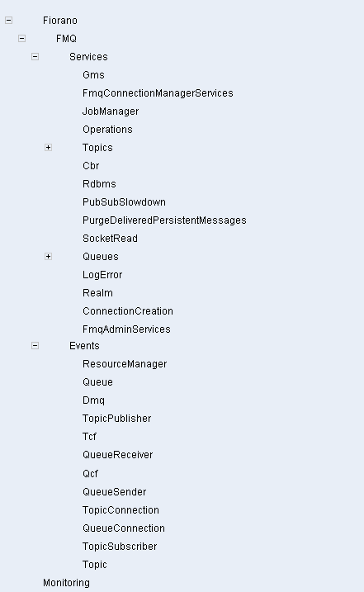The image size is (364, 592).
Task: Collapse the Events node
Action: (x=35, y=346)
